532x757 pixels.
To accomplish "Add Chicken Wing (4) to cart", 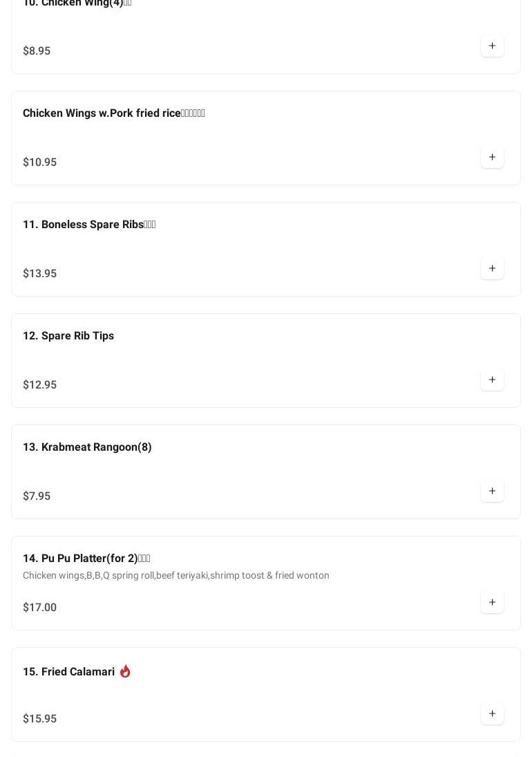I will [492, 46].
